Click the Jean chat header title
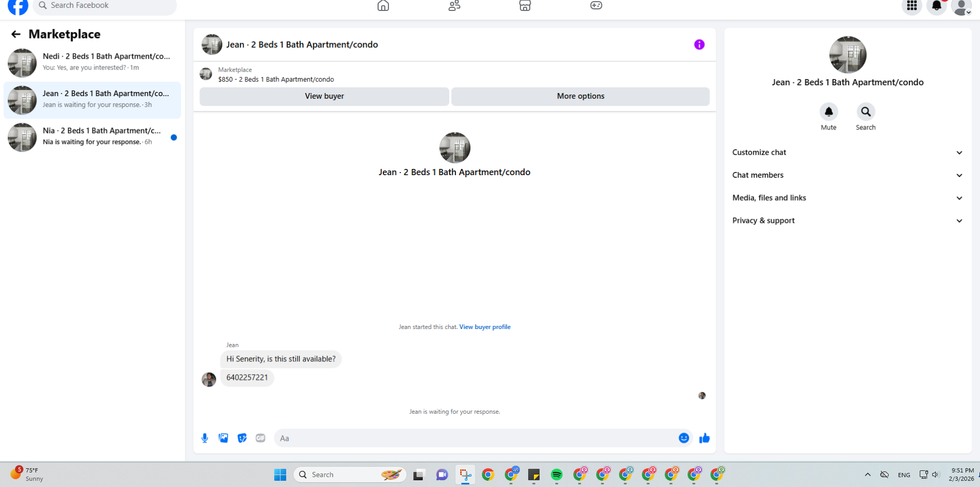 coord(302,45)
